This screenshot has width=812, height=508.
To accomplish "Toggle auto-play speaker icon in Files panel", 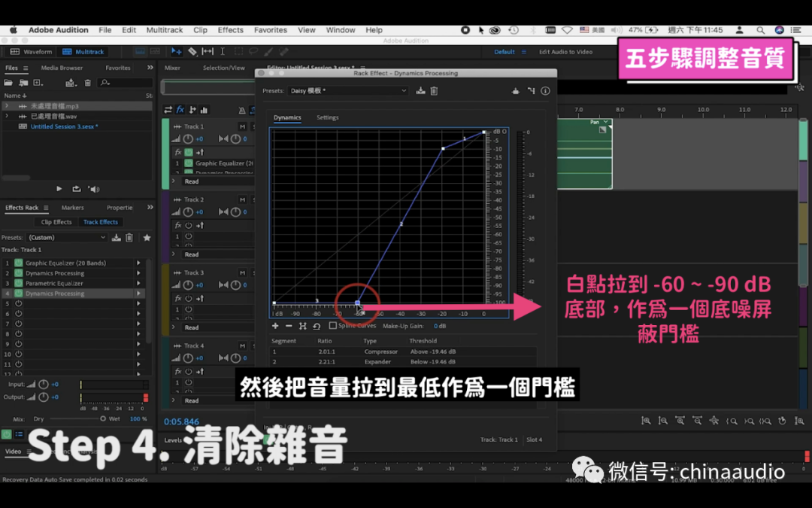I will (x=94, y=189).
